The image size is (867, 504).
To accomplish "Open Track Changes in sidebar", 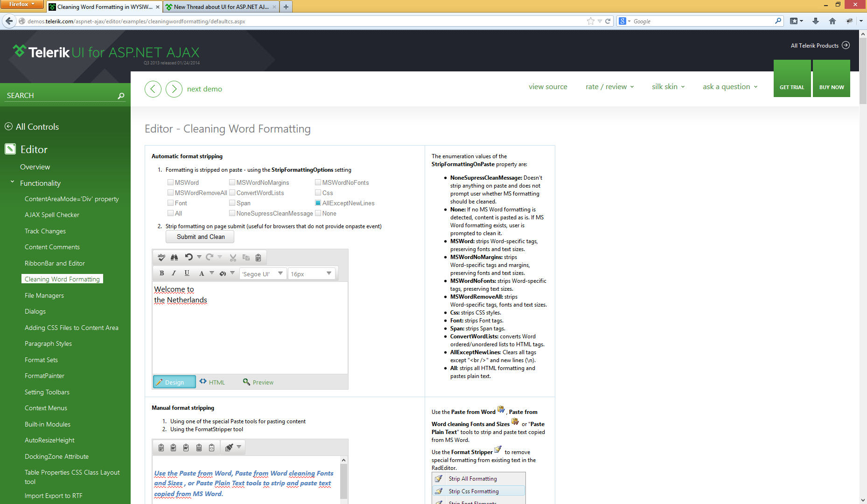I will click(x=45, y=231).
